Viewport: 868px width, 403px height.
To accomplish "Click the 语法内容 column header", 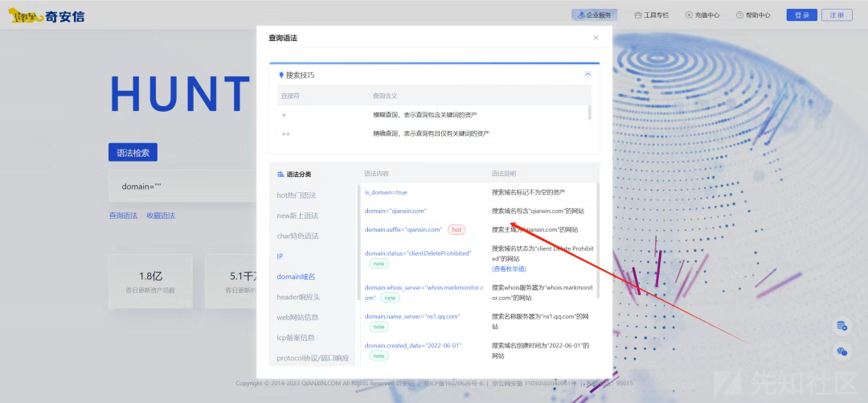I will (376, 174).
